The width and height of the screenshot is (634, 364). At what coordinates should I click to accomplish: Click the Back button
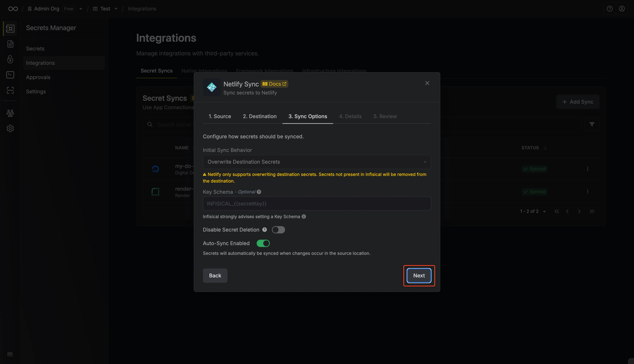[215, 276]
